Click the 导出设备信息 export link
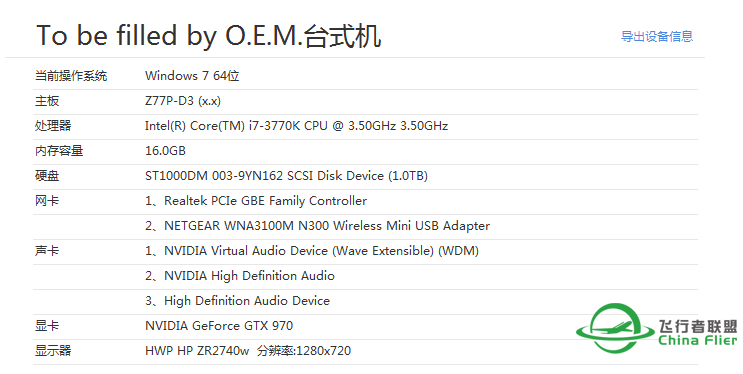This screenshot has height=374, width=743. point(657,36)
